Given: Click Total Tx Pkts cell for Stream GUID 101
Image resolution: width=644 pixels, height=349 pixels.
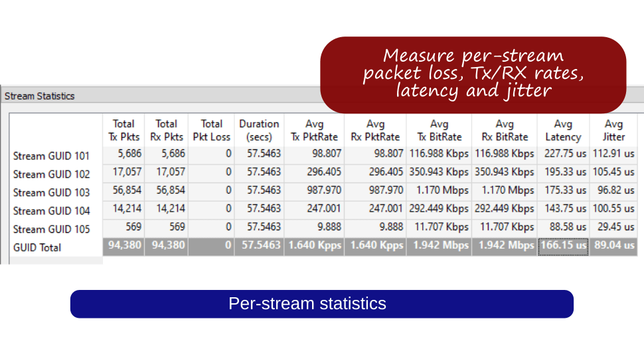Looking at the screenshot, I should pos(123,155).
